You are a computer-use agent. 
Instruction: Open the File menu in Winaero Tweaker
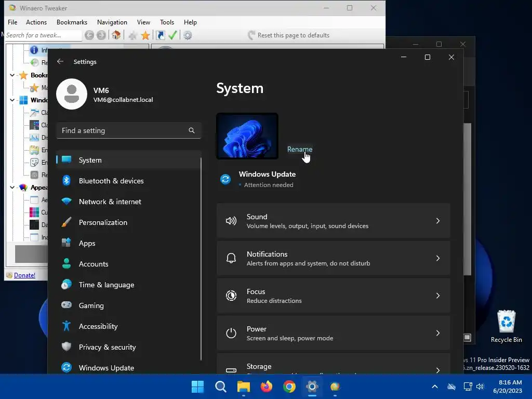tap(12, 22)
